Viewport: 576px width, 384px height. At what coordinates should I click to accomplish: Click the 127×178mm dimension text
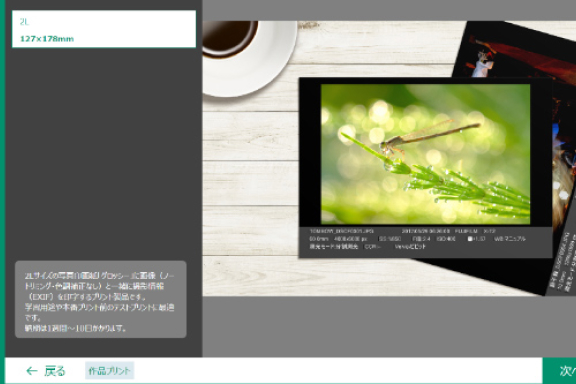[47, 39]
